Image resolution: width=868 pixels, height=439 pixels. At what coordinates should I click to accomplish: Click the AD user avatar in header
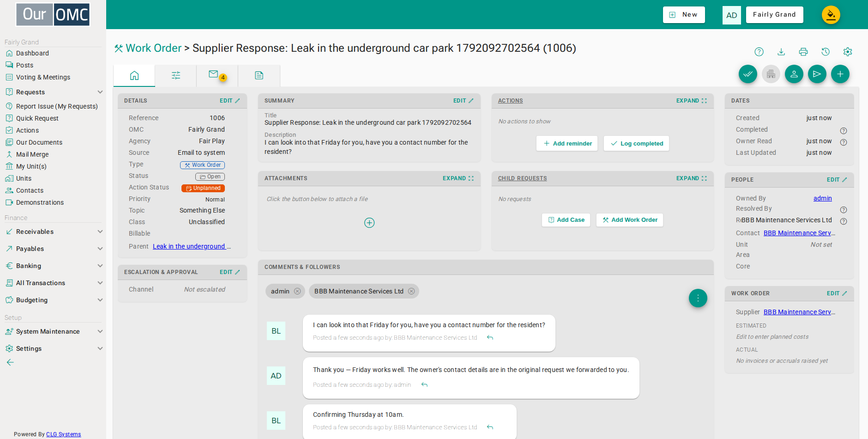point(732,15)
